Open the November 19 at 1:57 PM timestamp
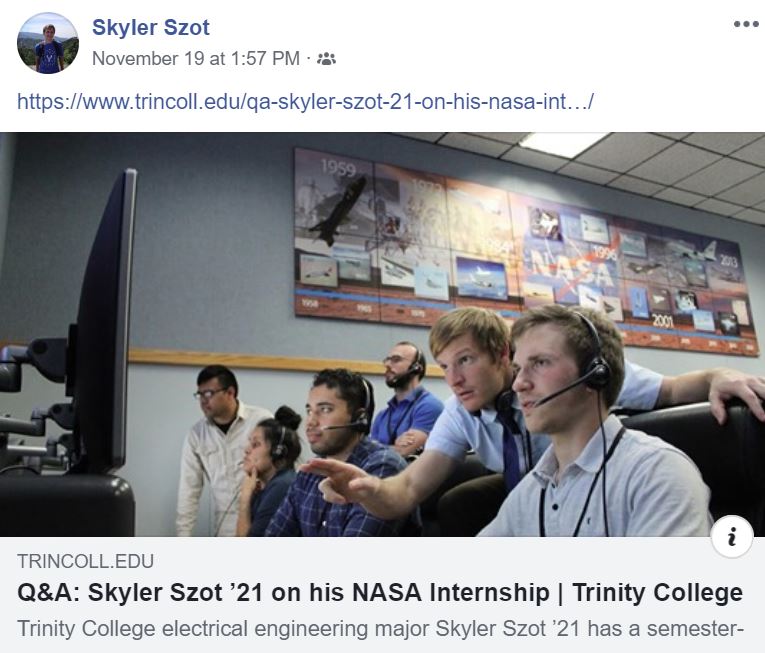 tap(196, 59)
